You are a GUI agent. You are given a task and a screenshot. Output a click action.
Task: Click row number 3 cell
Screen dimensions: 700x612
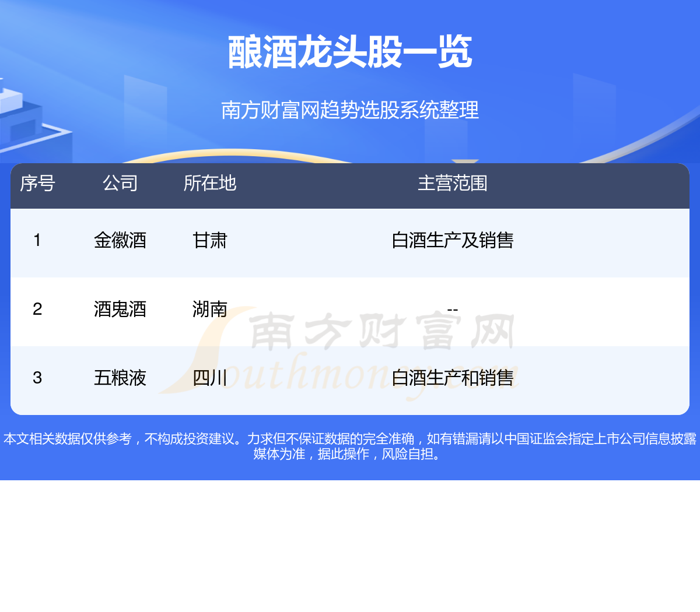tap(37, 378)
